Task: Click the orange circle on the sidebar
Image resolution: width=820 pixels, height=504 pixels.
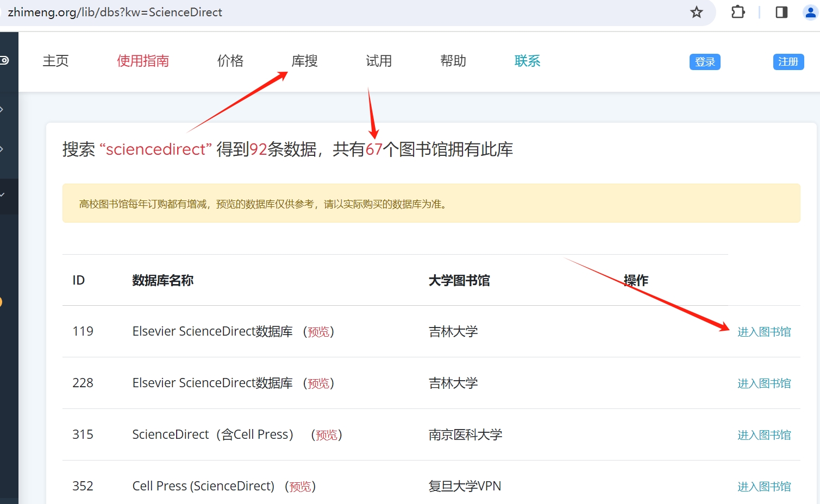Action: pyautogui.click(x=1, y=302)
